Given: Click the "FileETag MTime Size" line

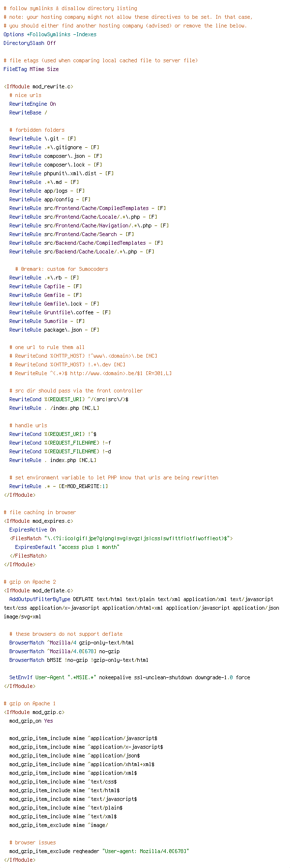Looking at the screenshot, I should click(31, 69).
